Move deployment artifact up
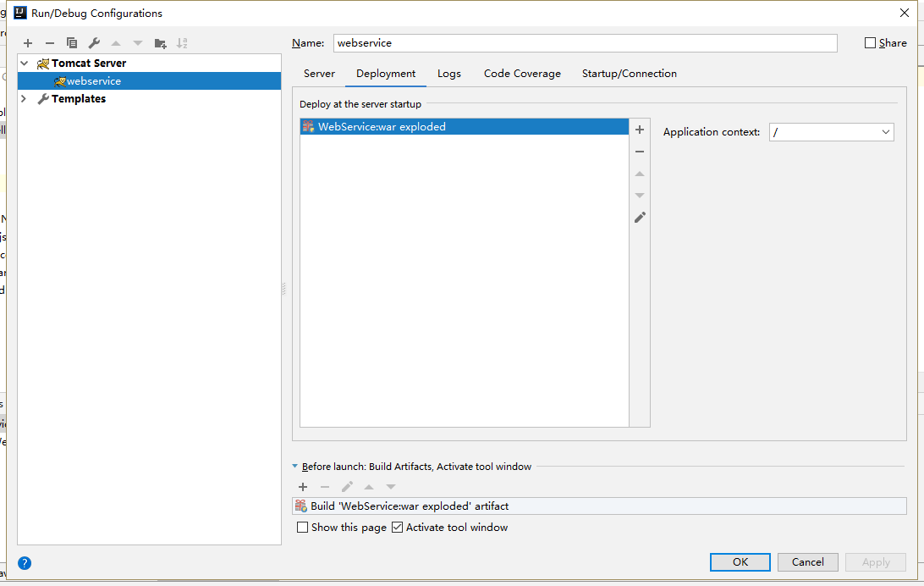924x586 pixels. [x=640, y=174]
